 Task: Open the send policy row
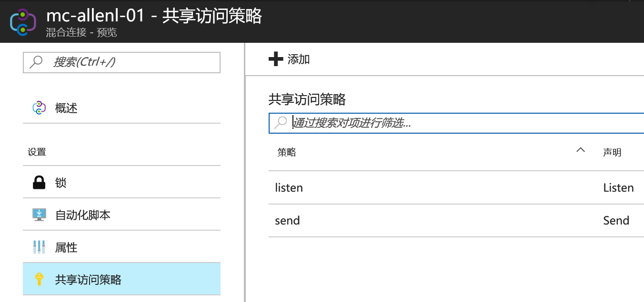coord(287,221)
